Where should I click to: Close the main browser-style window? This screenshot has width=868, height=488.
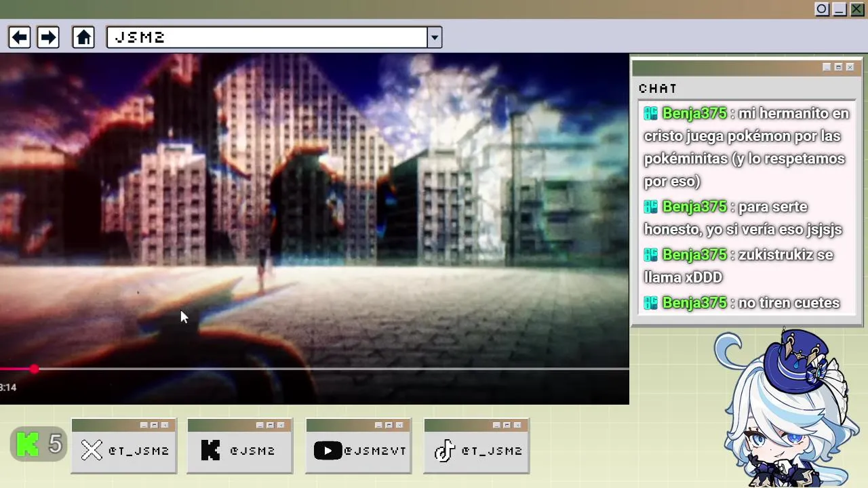click(x=857, y=9)
